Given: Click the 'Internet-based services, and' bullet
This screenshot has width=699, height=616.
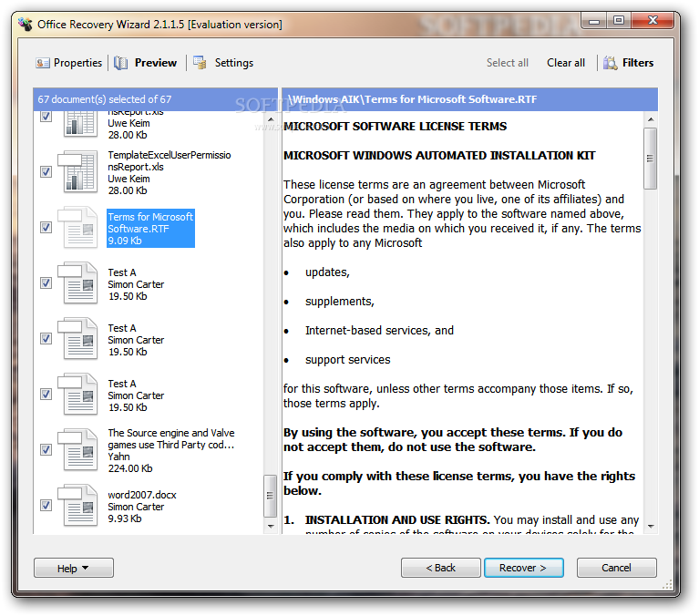Looking at the screenshot, I should (379, 330).
